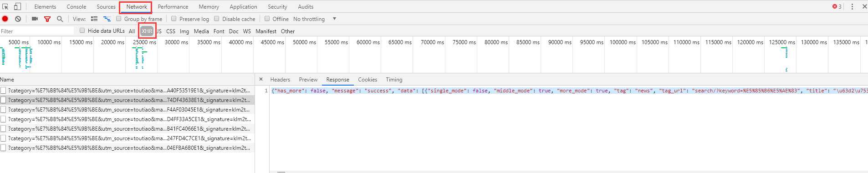Select the Response detail tab
Image resolution: width=868 pixels, height=173 pixels.
pos(338,79)
